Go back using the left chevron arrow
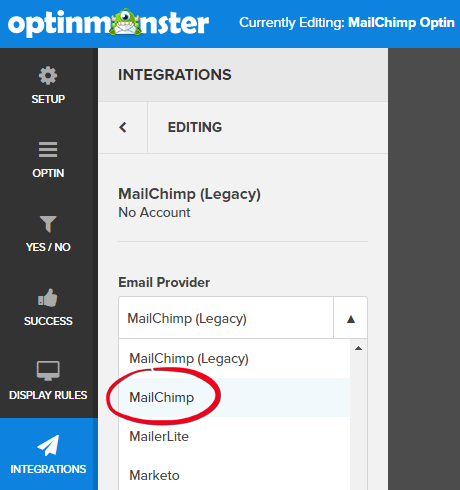Image resolution: width=460 pixels, height=490 pixels. tap(123, 127)
